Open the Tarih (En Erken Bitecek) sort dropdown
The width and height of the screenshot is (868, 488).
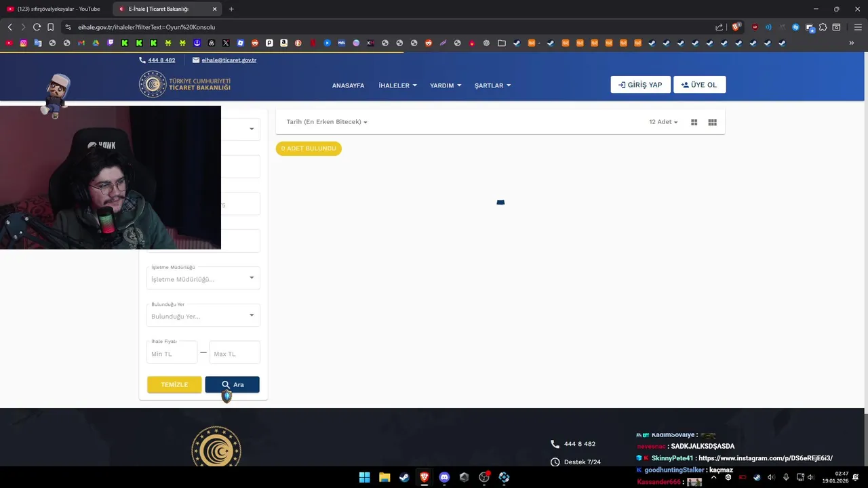point(327,122)
